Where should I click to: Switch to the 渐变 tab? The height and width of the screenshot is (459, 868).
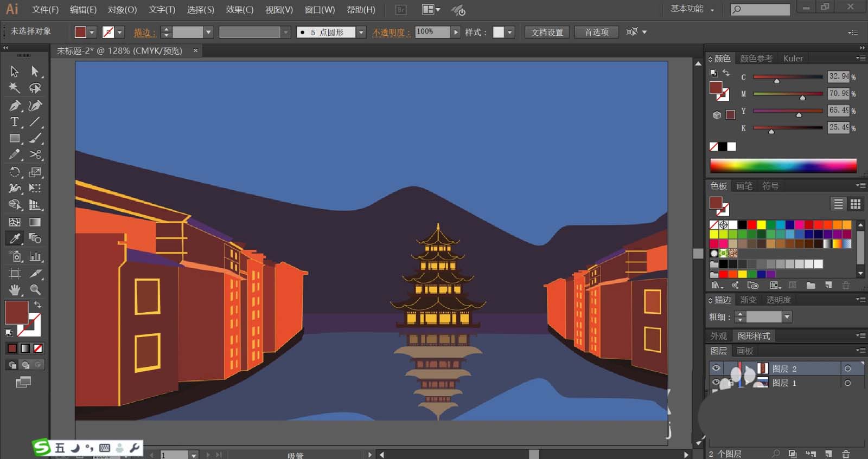[x=748, y=300]
